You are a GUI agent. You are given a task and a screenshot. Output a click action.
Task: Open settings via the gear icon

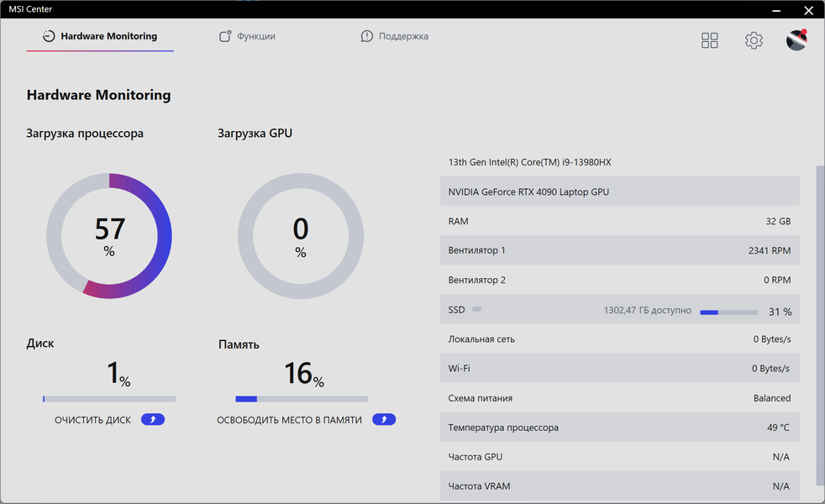click(754, 40)
